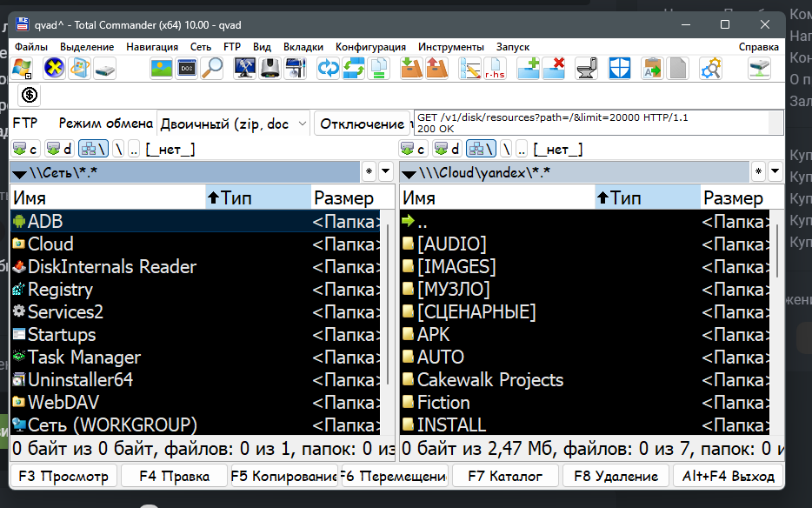Viewport: 812px width, 508px height.
Task: Sort left panel by Тип column
Action: (x=258, y=197)
